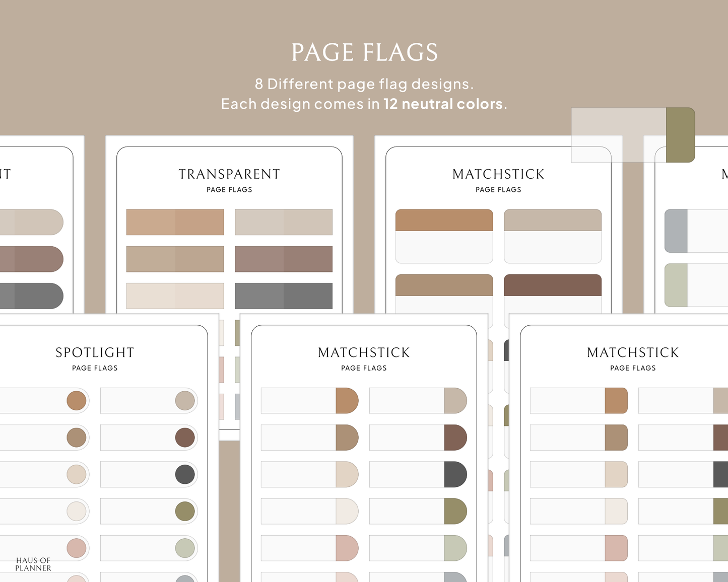Image resolution: width=728 pixels, height=582 pixels.
Task: Pick the pink rounded-tab Matchstick flag
Action: 347,548
